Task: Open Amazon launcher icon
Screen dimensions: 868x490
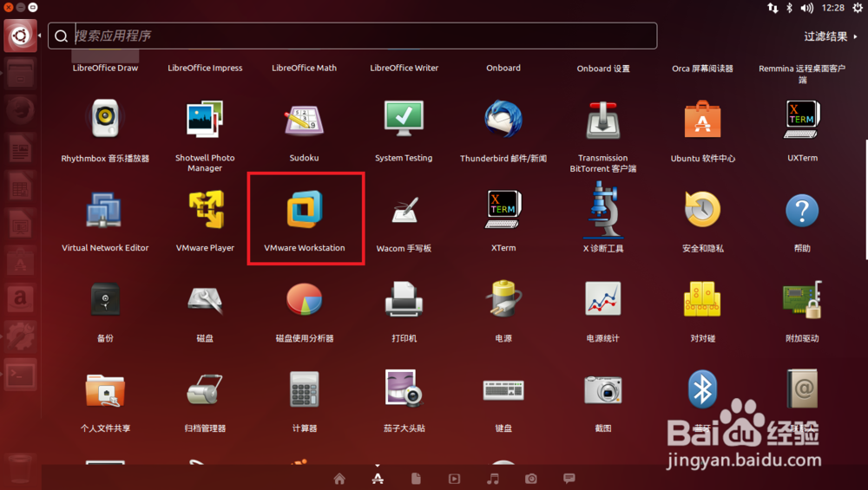Action: pos(21,299)
